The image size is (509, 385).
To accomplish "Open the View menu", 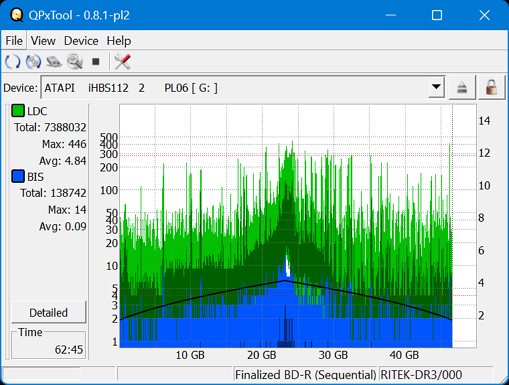I will [43, 41].
